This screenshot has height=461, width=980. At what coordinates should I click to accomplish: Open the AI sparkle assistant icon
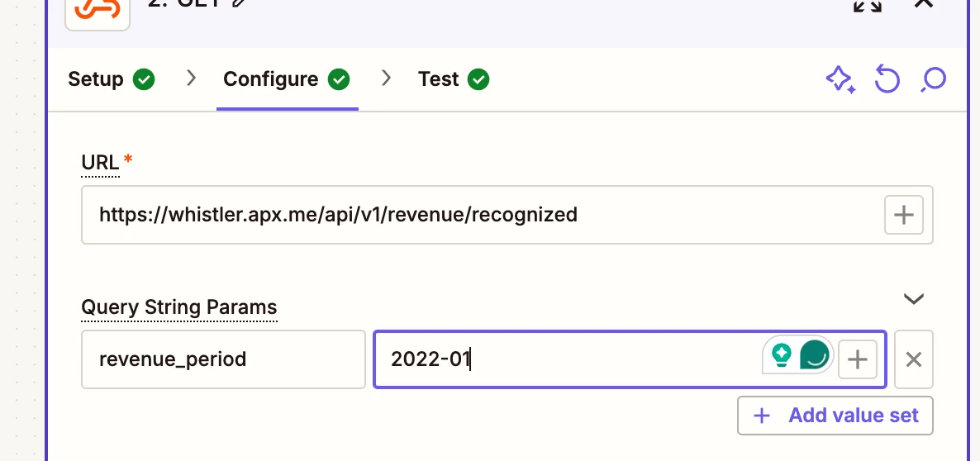[840, 80]
